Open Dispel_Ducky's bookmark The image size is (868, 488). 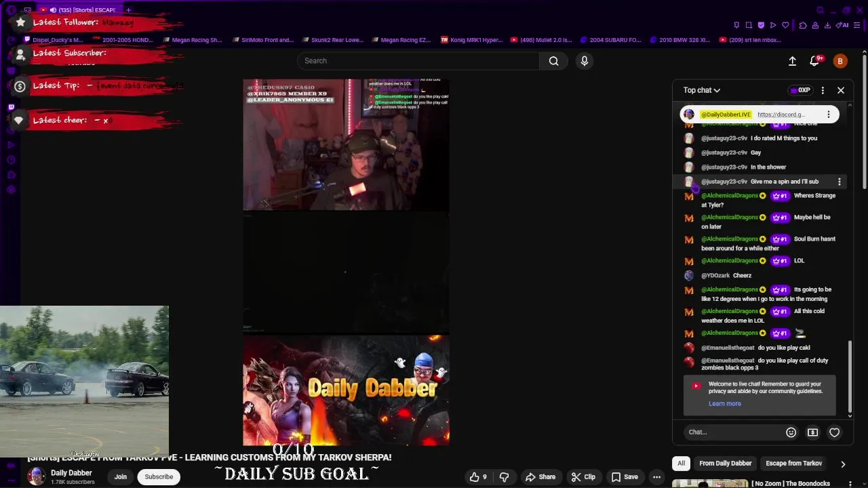[x=53, y=40]
